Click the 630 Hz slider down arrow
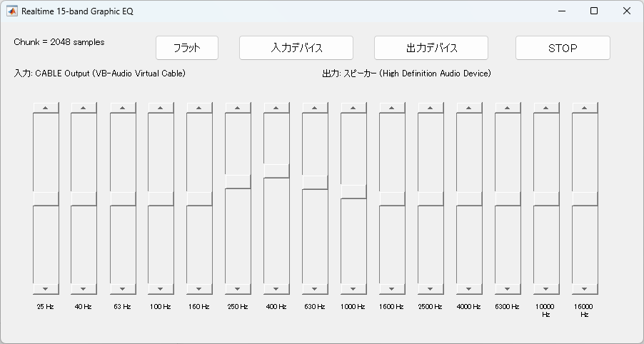The image size is (644, 344). [x=315, y=289]
